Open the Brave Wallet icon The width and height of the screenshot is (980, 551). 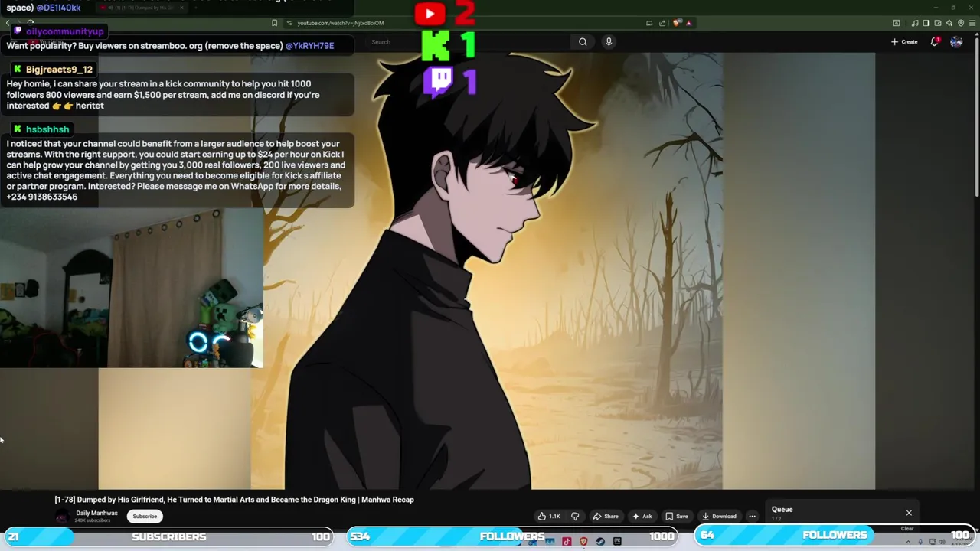[x=937, y=23]
